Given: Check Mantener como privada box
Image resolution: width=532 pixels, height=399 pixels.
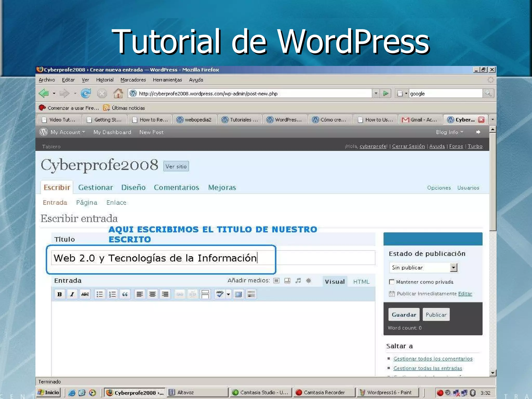Looking at the screenshot, I should pos(391,282).
